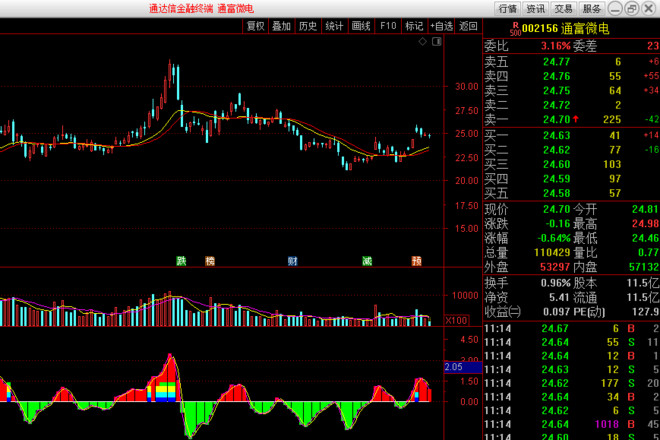The image size is (660, 440).
Task: Toggle the side panel icon above chart
Action: click(x=436, y=41)
